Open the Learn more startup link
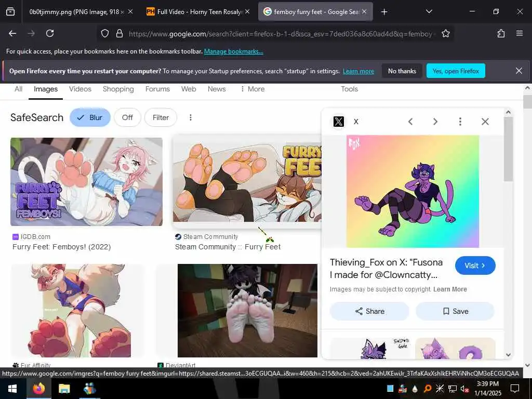This screenshot has height=399, width=532. point(358,71)
